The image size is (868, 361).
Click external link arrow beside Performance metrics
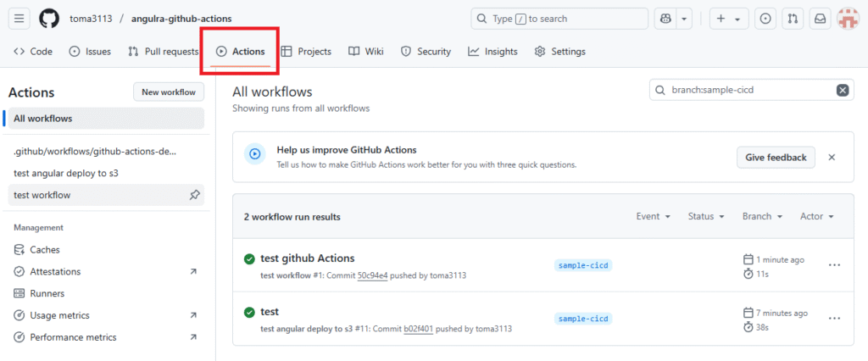coord(193,337)
